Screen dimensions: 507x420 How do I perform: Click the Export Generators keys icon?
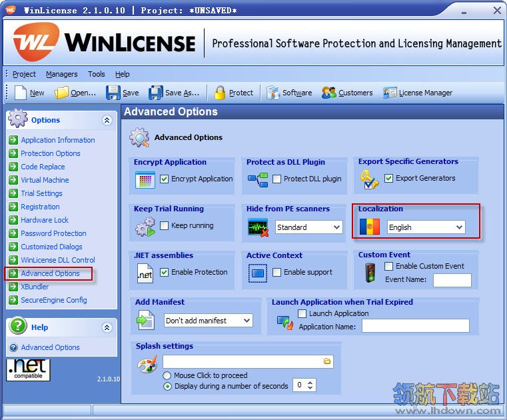(x=369, y=180)
